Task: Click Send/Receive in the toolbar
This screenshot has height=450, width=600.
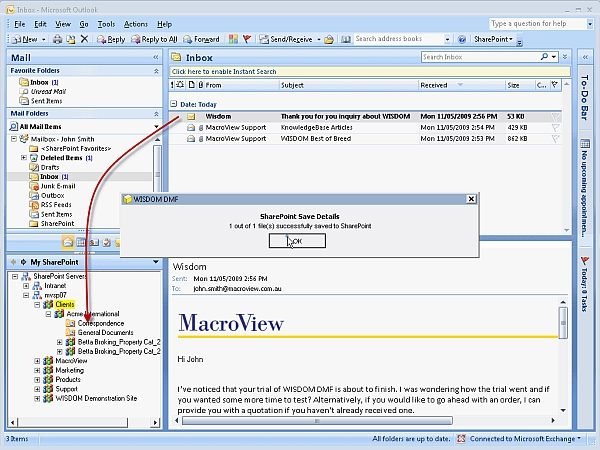Action: 286,39
